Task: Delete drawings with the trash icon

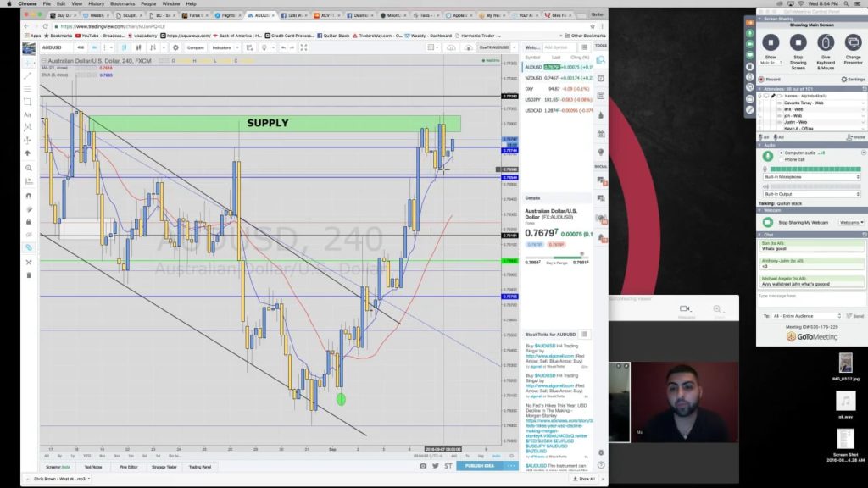Action: point(28,274)
